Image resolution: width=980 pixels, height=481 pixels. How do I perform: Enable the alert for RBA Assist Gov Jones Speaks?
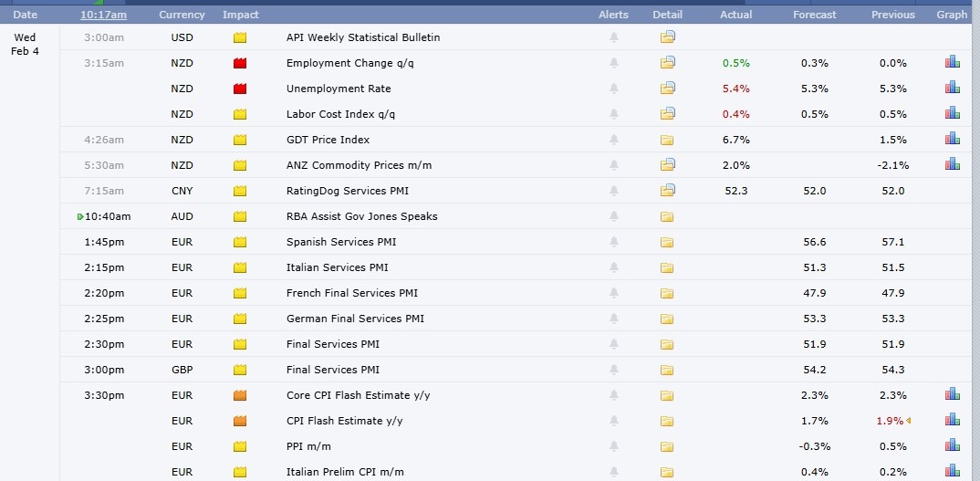tap(613, 216)
